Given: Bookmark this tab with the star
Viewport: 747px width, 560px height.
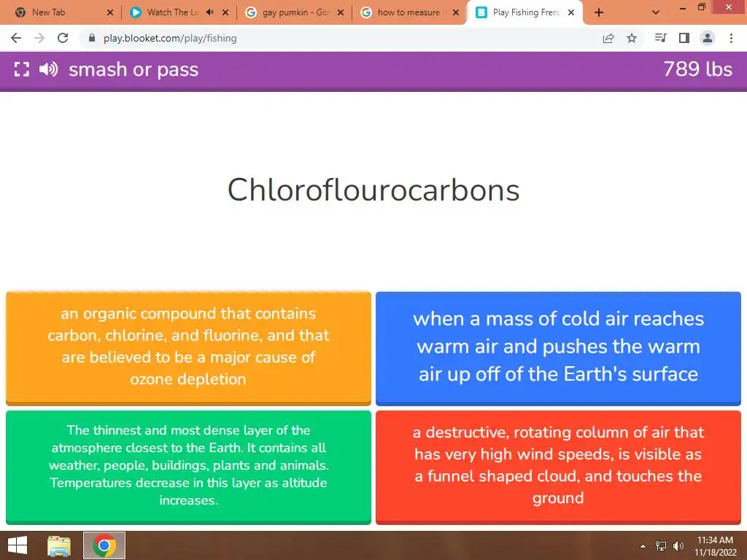Looking at the screenshot, I should click(x=632, y=38).
